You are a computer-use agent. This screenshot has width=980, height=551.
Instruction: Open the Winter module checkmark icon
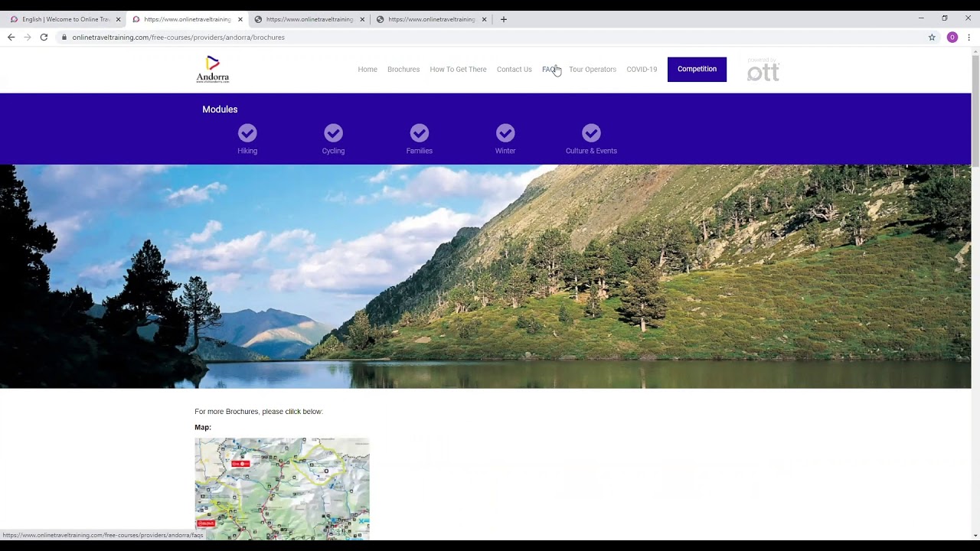coord(505,133)
